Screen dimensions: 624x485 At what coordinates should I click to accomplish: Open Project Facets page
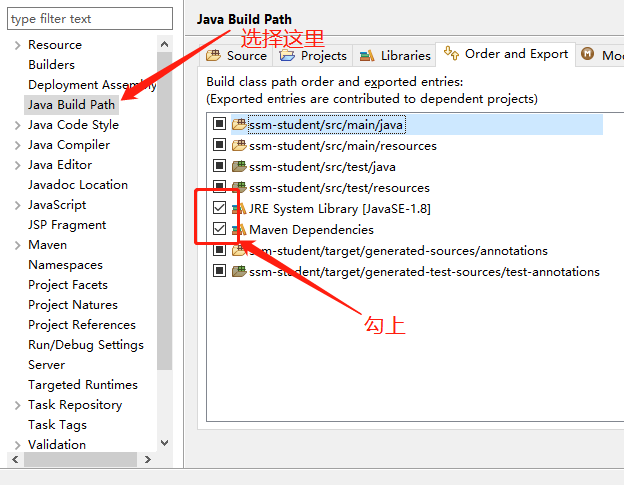tap(68, 285)
